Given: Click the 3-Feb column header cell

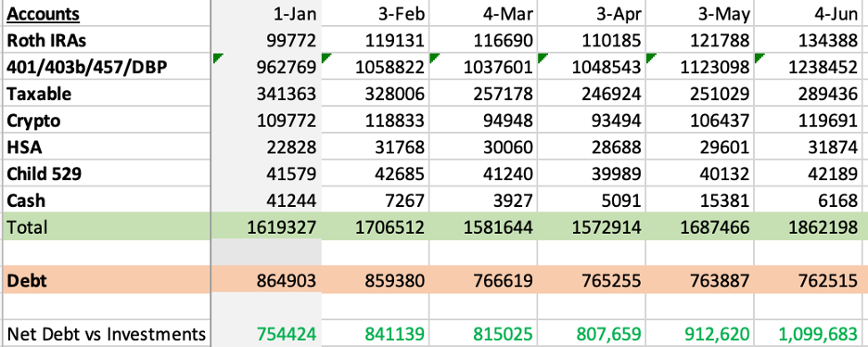Looking at the screenshot, I should click(376, 13).
